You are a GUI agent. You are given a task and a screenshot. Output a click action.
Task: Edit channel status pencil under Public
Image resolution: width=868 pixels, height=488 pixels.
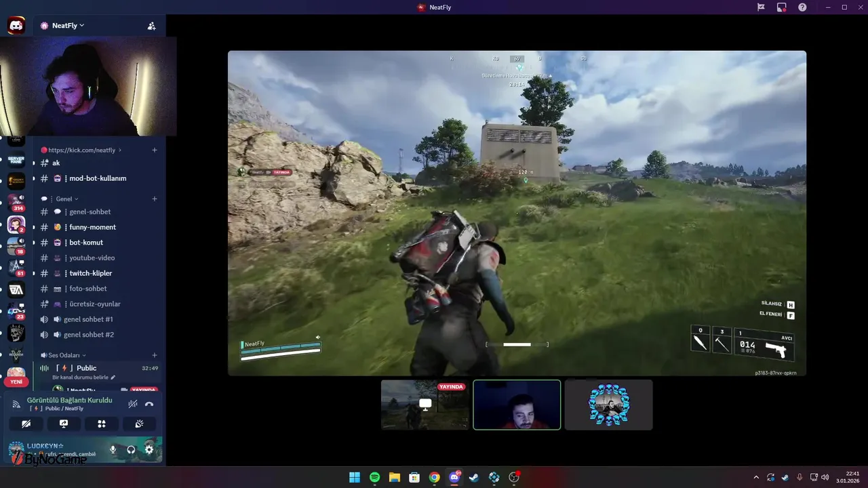[x=113, y=378]
